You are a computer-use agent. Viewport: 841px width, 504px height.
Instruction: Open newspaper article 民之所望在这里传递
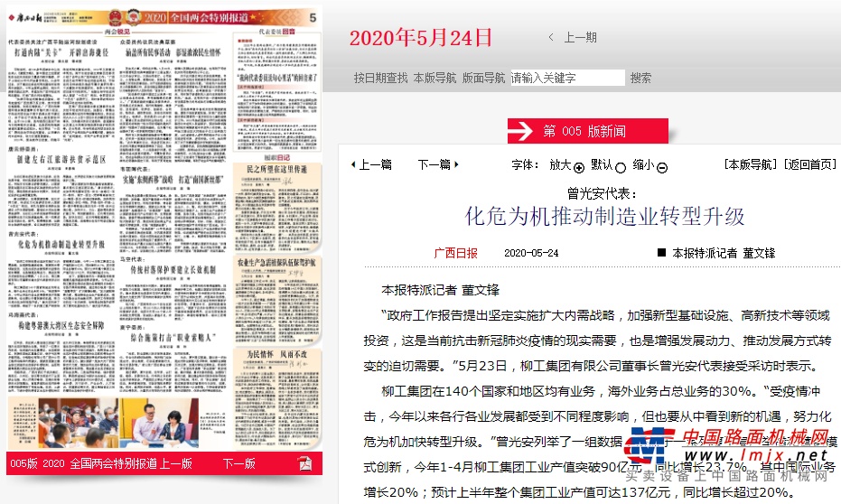tap(276, 170)
